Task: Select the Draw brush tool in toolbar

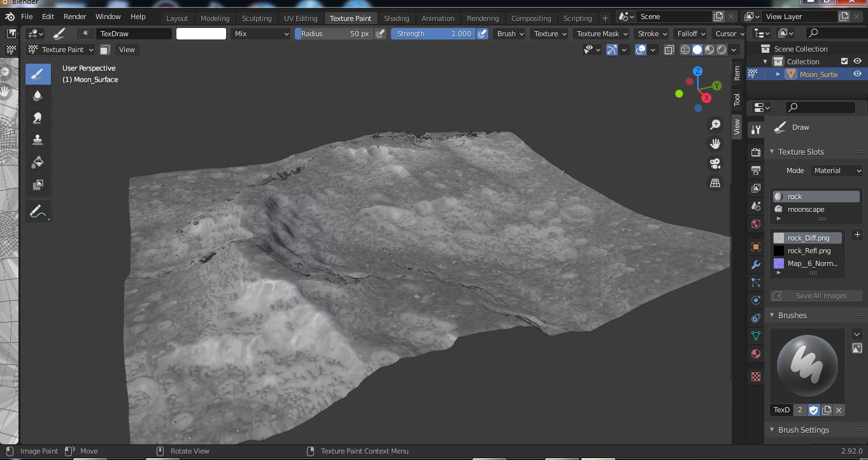Action: point(38,74)
